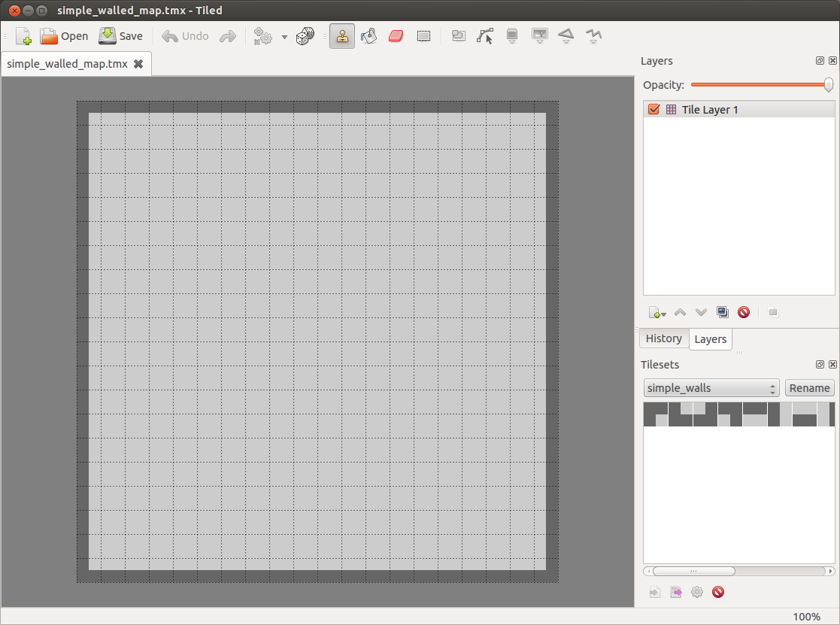The image size is (840, 625).
Task: Choose the Rectangular Select tool
Action: [423, 35]
